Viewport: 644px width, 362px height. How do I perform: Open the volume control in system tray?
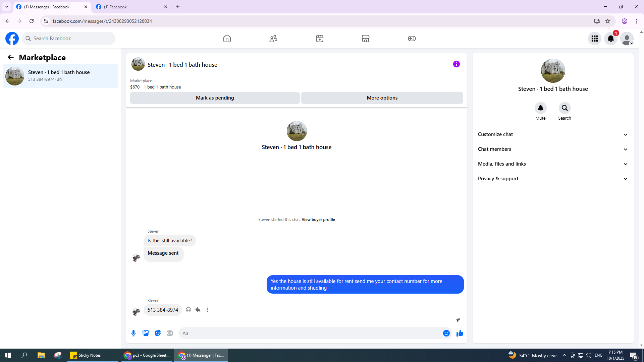(x=589, y=355)
